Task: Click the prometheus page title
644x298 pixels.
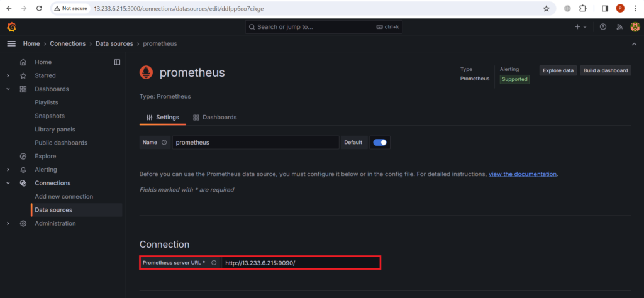Action: point(192,73)
